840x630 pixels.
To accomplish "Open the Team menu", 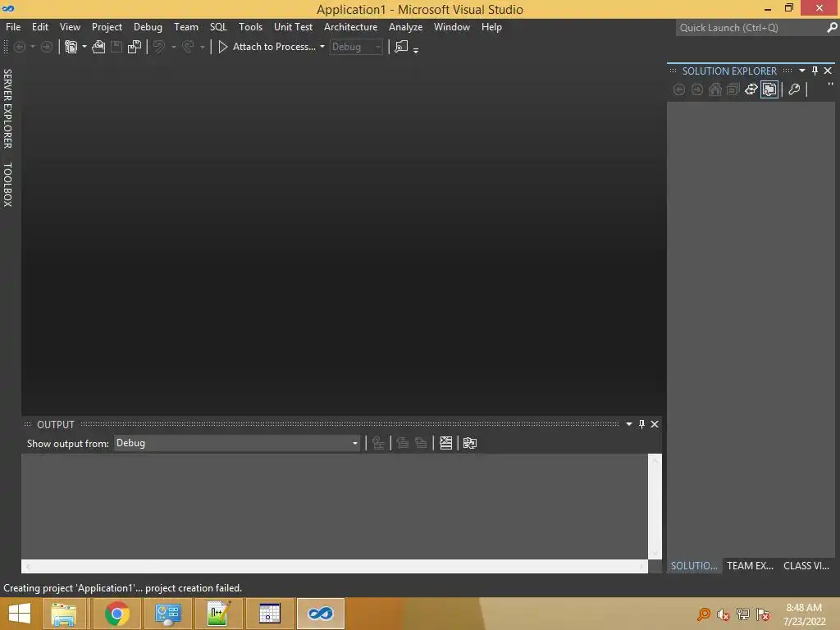I will [x=186, y=27].
